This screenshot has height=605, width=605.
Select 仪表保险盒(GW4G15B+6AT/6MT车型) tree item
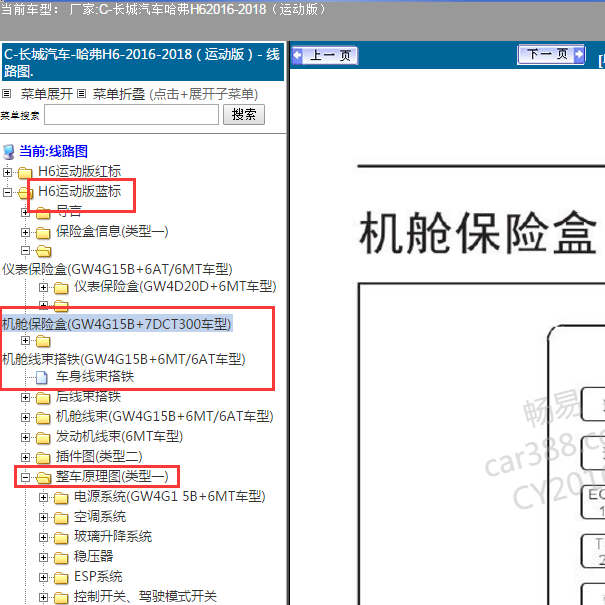point(117,269)
